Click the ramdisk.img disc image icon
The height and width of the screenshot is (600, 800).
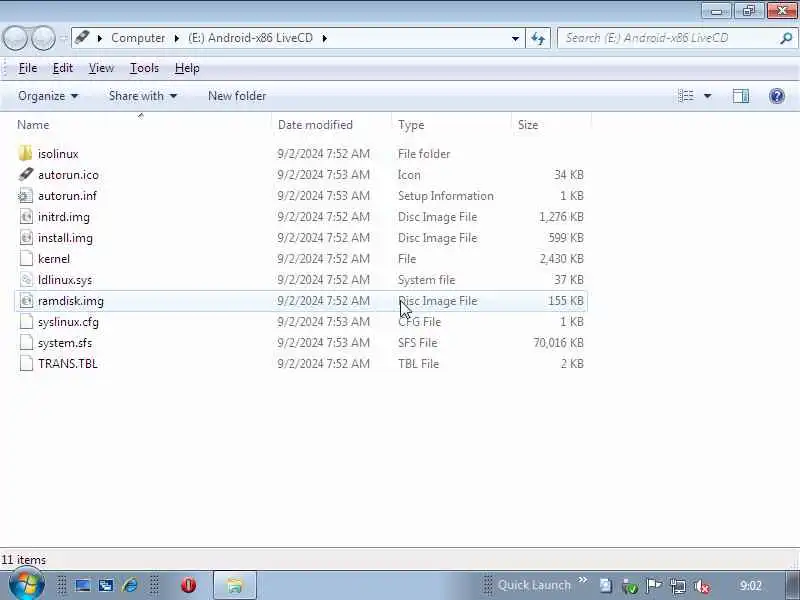[x=26, y=301]
